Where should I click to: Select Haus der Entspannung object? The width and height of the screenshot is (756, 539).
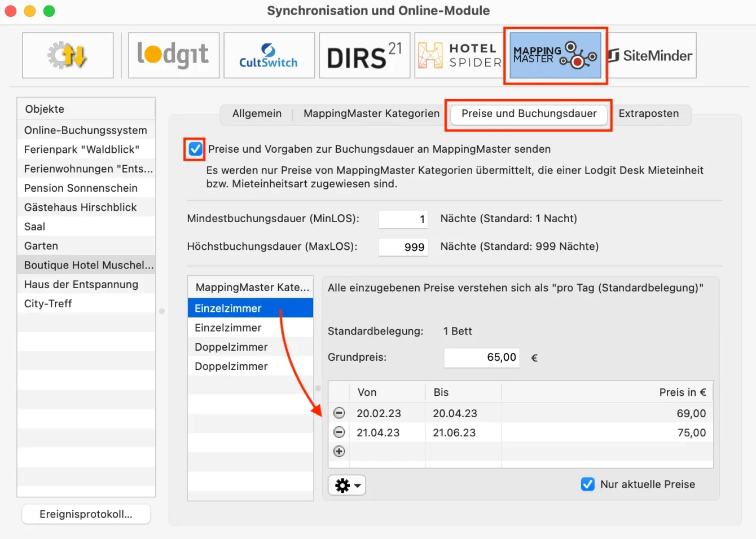click(86, 284)
